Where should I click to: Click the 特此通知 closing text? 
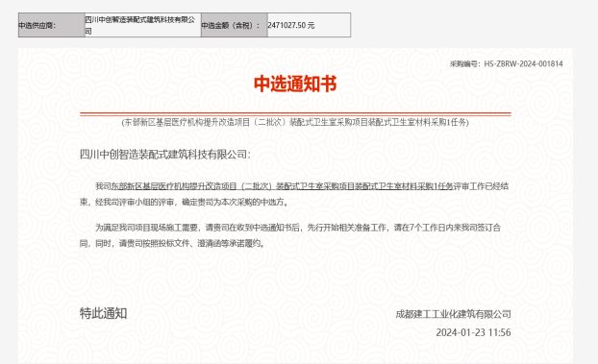104,313
